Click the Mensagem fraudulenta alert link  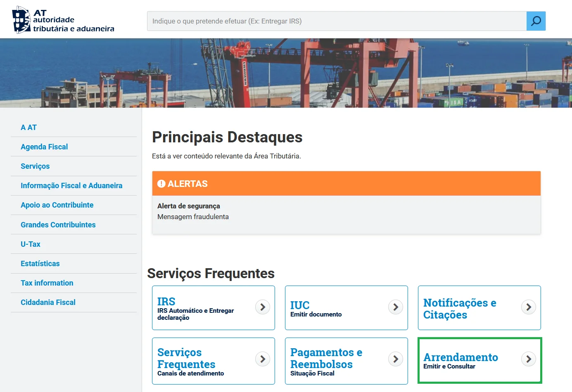[193, 217]
